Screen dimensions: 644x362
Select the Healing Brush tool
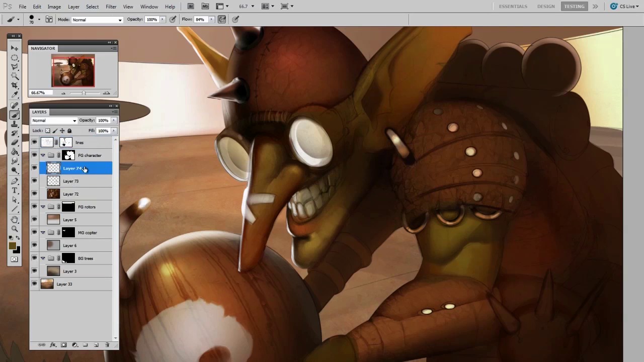15,105
